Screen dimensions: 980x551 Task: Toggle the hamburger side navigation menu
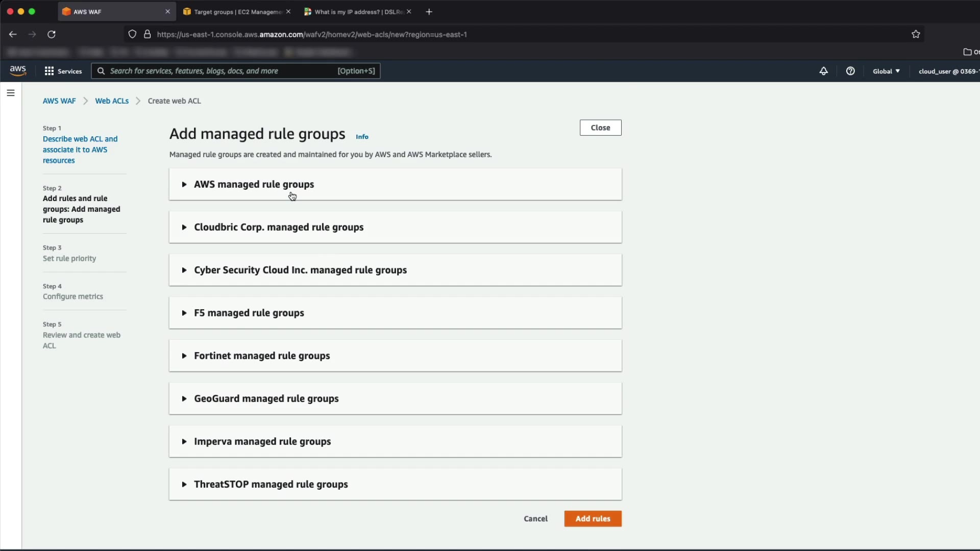tap(11, 93)
